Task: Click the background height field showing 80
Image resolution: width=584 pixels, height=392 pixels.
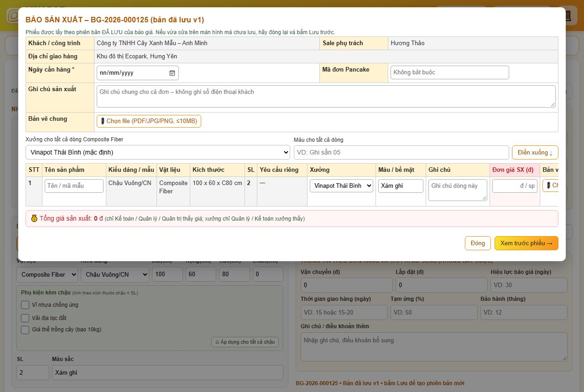Action: tap(235, 274)
